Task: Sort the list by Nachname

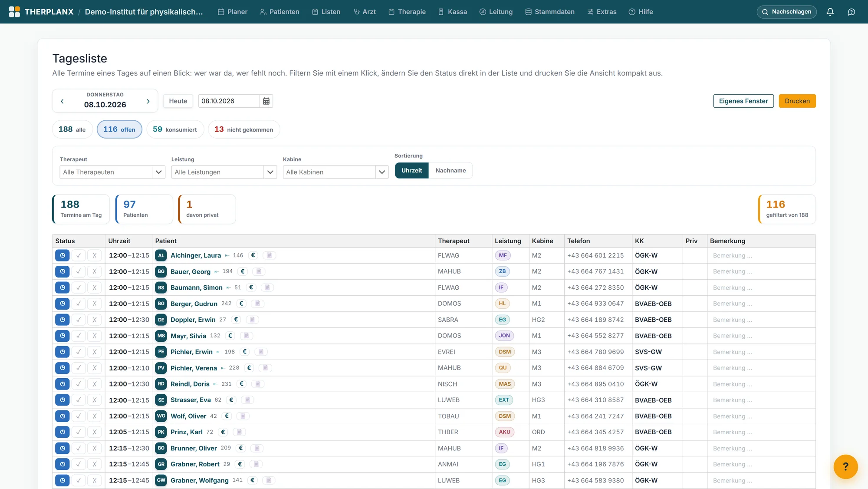Action: (x=450, y=171)
